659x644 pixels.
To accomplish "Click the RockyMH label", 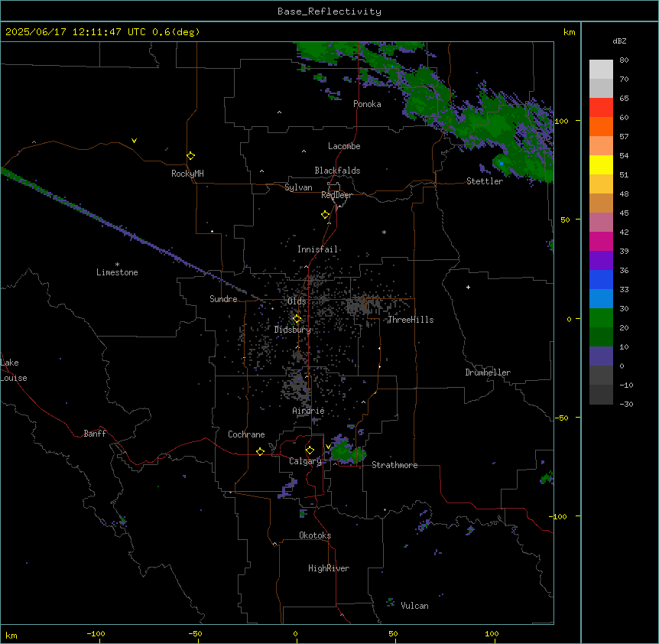I will pos(187,174).
